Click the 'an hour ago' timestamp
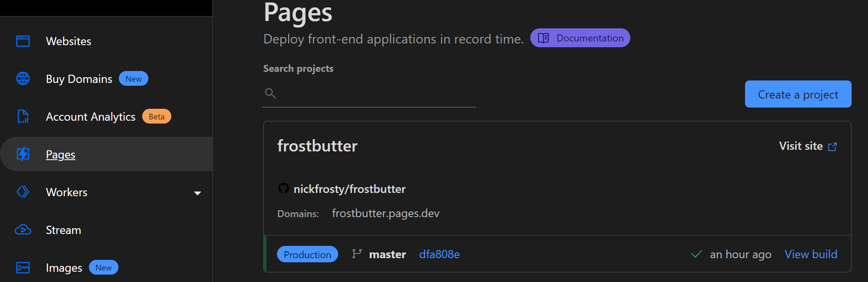 (x=741, y=254)
